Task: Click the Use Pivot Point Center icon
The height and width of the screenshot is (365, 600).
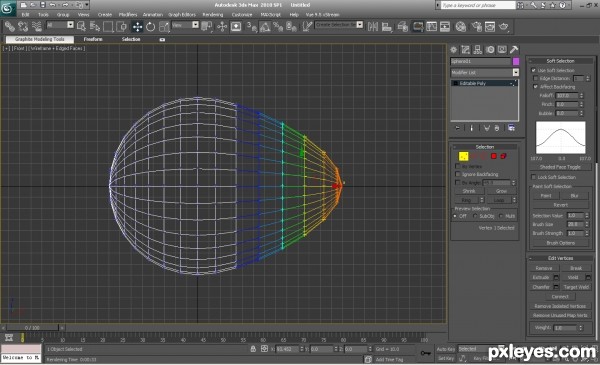Action: pyautogui.click(x=207, y=26)
